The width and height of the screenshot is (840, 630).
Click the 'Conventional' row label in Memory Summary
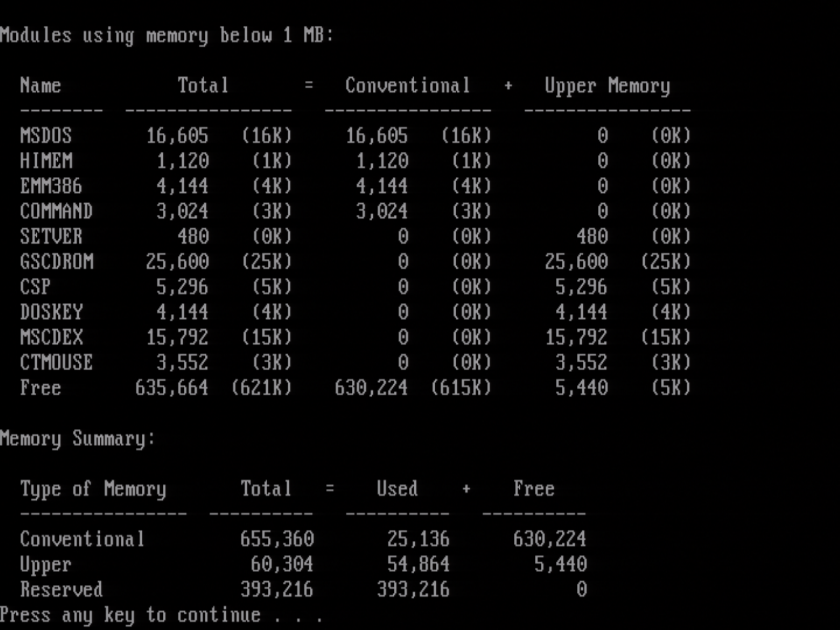point(82,539)
